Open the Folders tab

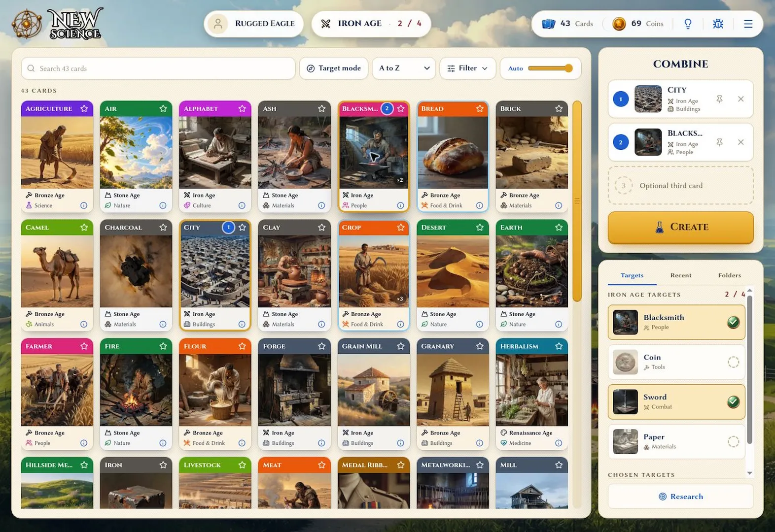(x=730, y=275)
